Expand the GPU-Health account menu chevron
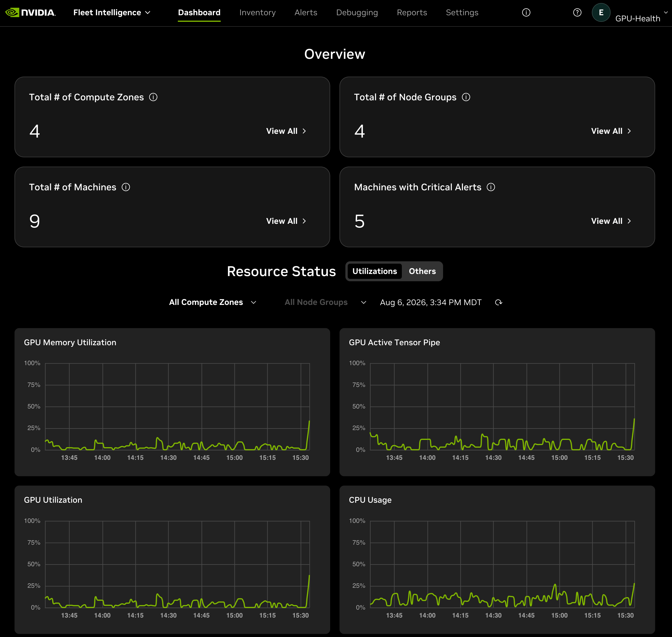 coord(666,12)
